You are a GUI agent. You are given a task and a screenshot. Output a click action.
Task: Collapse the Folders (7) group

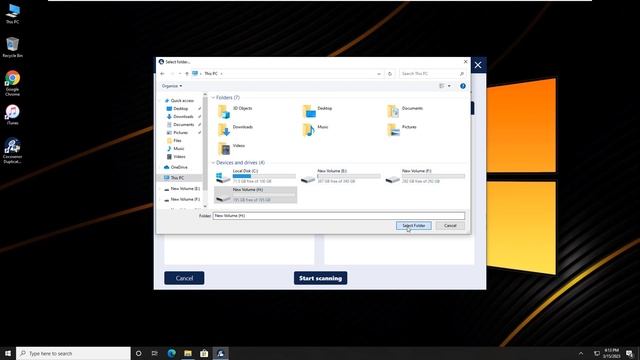point(213,98)
